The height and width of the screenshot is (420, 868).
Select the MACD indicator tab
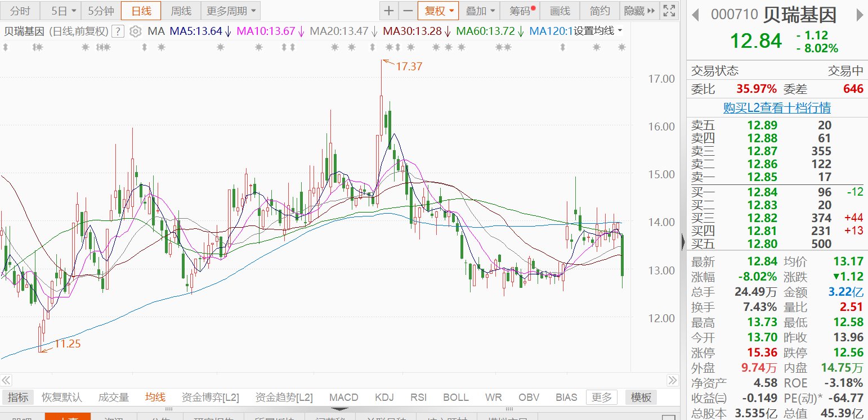coord(343,398)
